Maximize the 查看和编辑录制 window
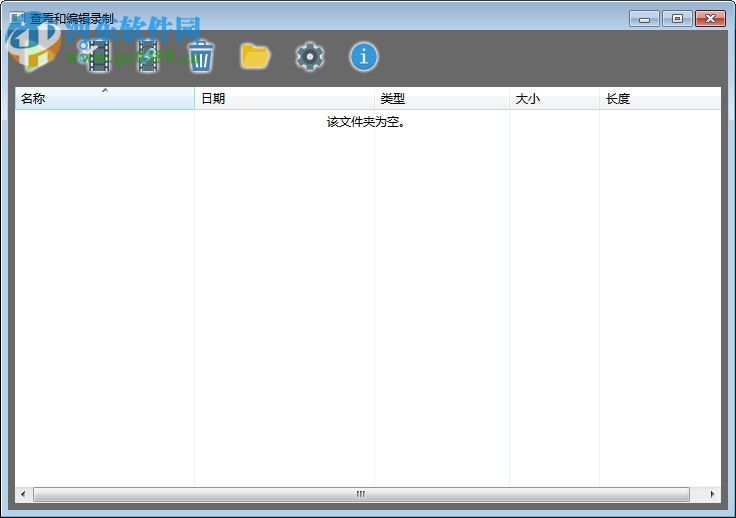The image size is (736, 518). (x=677, y=19)
